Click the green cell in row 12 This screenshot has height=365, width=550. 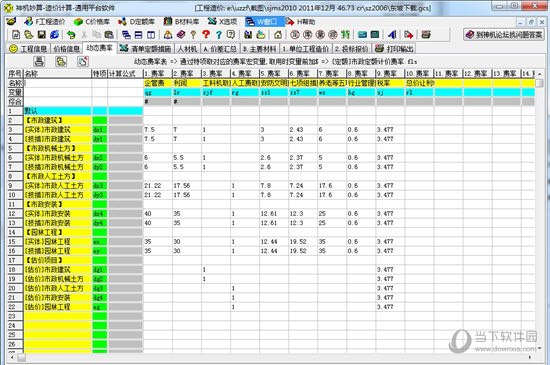[100, 214]
